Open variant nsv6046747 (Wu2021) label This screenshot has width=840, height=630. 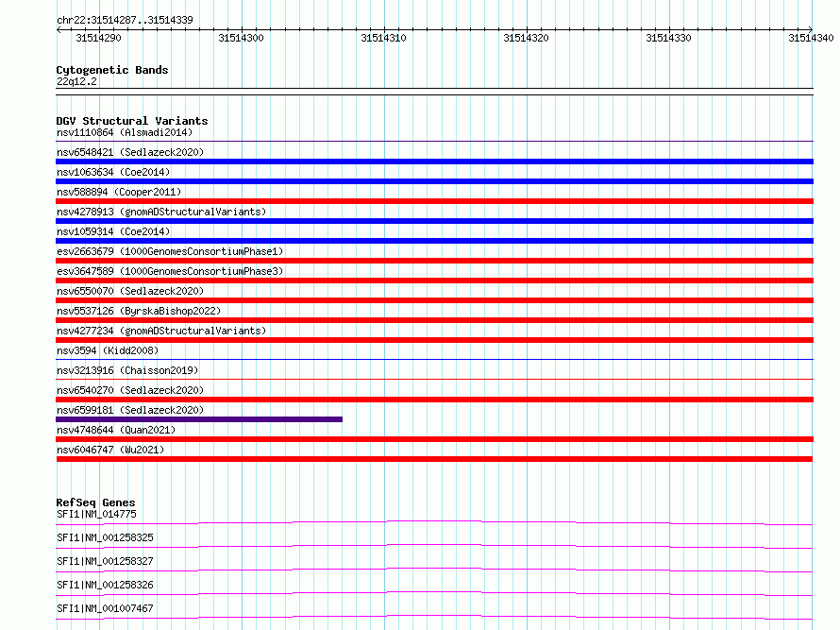(110, 450)
